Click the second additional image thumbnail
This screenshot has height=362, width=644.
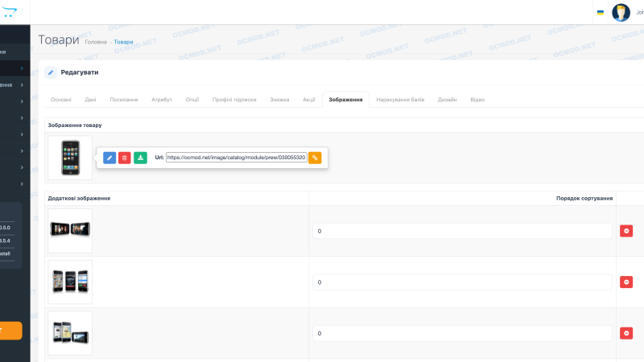click(70, 282)
